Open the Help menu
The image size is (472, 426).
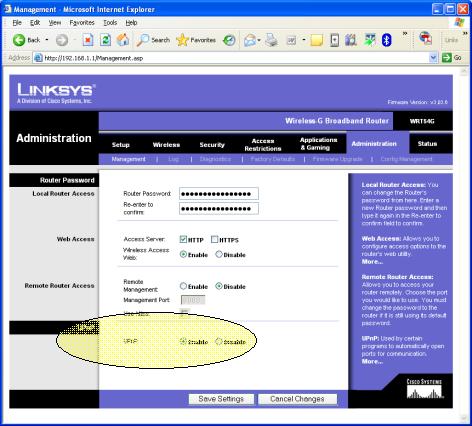coord(131,23)
